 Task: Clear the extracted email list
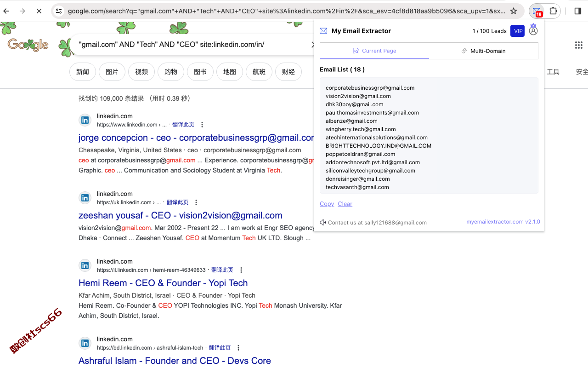point(345,204)
